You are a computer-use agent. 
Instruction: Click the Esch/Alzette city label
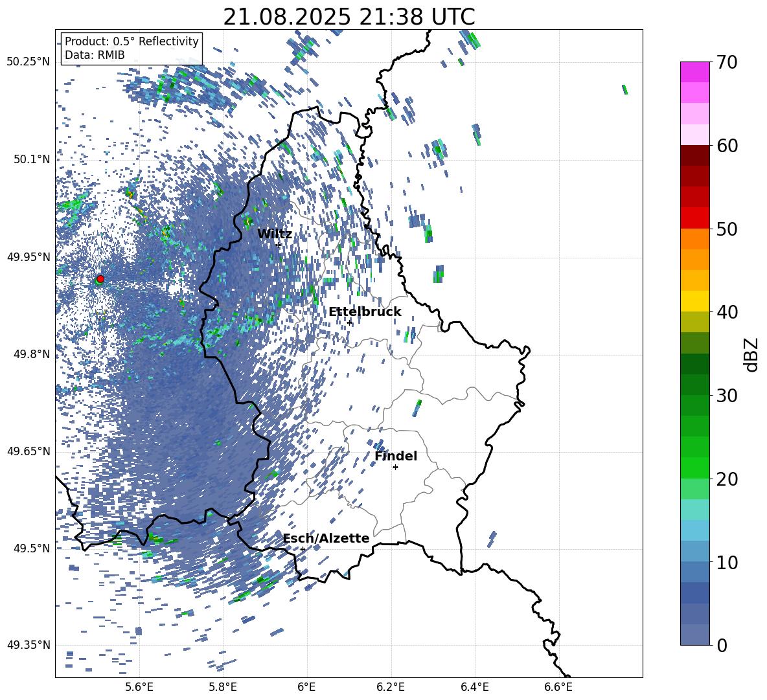326,538
